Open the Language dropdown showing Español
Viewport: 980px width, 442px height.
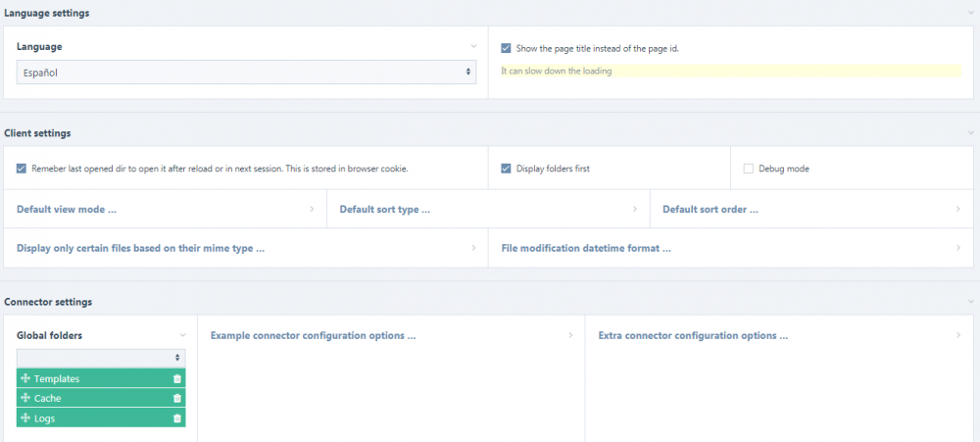point(246,73)
